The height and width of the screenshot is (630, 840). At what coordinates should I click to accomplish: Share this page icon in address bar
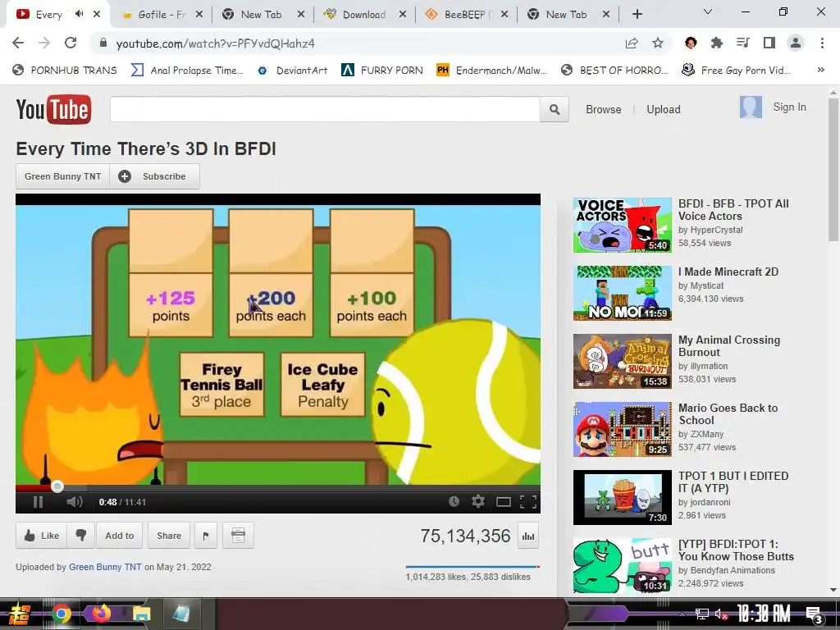click(632, 43)
